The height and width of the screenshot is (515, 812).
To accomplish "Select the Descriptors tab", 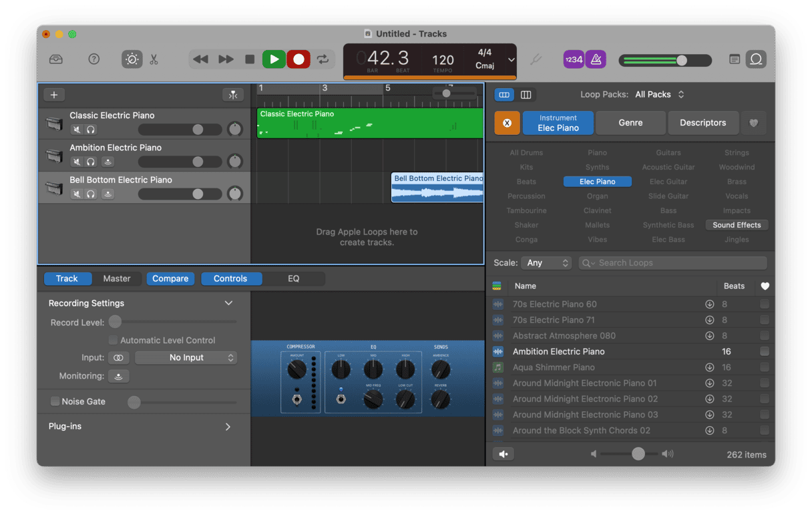I will (702, 123).
